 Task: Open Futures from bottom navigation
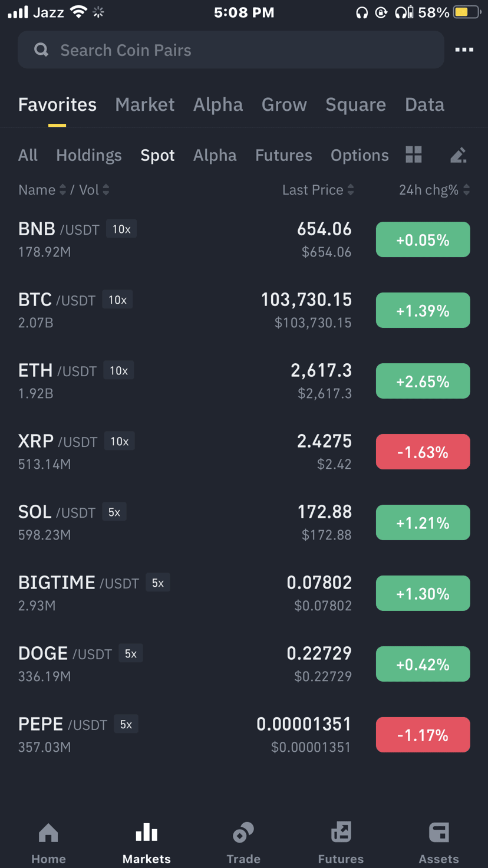pos(341,844)
